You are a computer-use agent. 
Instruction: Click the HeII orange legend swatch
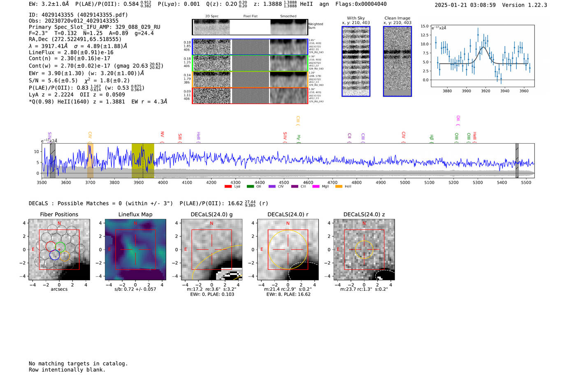(339, 187)
